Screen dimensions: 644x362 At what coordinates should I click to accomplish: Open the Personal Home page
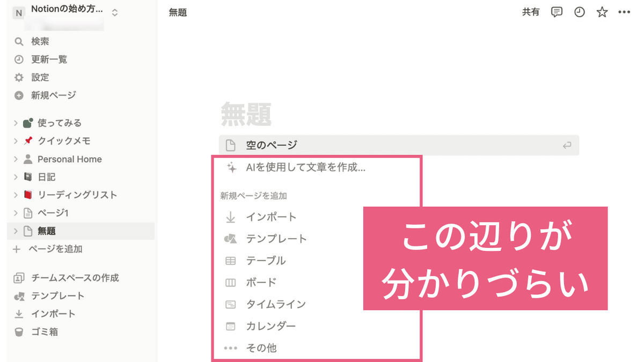click(70, 159)
